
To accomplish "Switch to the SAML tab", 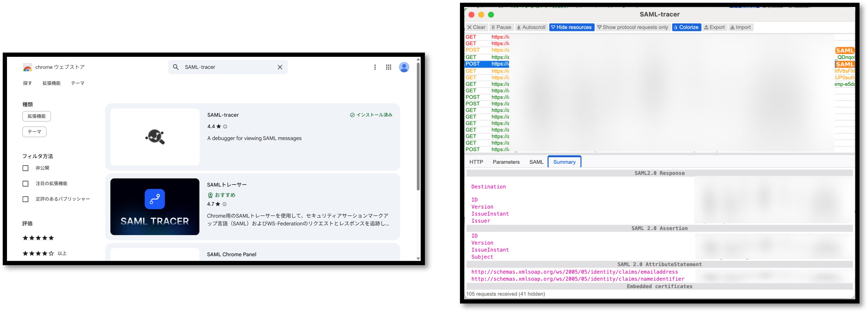I will tap(536, 162).
